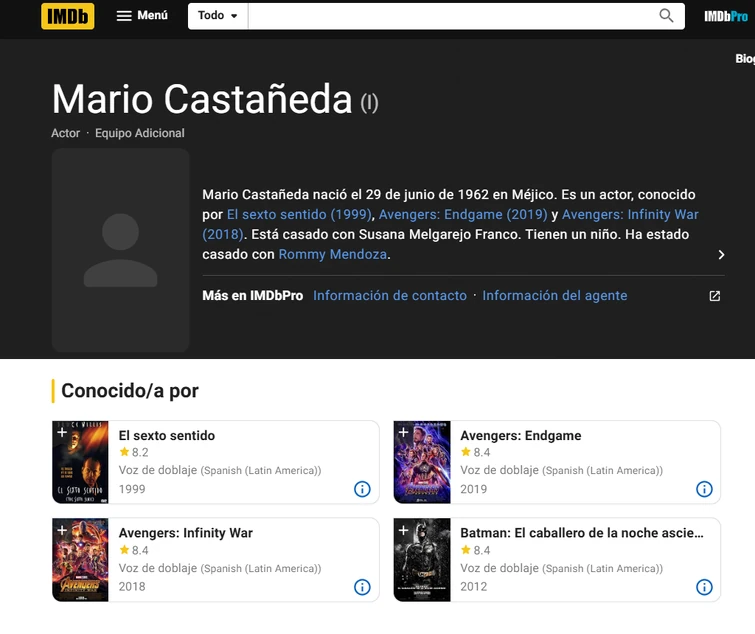Click the Avengers: Infinity War poster
The image size is (755, 634).
click(x=80, y=560)
